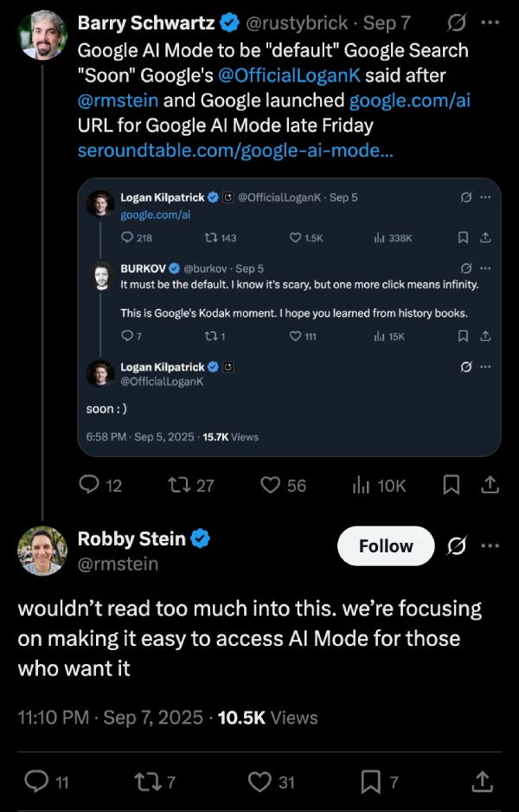Open more options on Robby Stein's reply
The image size is (519, 812).
coord(490,546)
